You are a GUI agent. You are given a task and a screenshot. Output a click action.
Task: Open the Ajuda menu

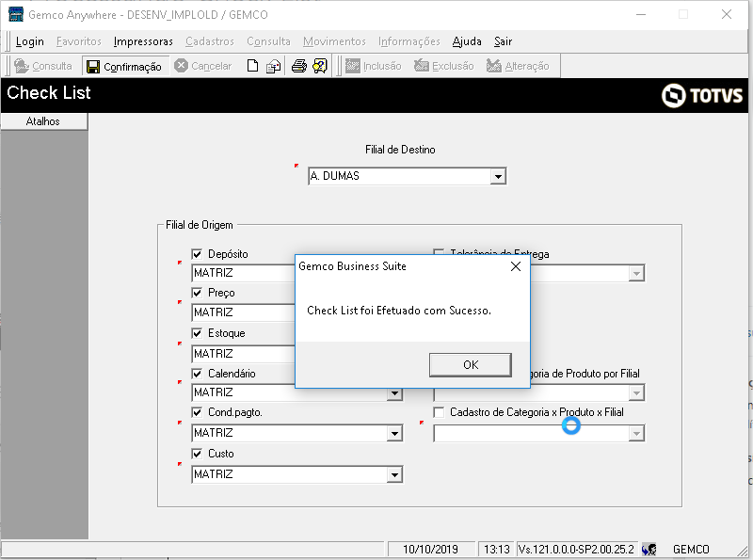467,41
